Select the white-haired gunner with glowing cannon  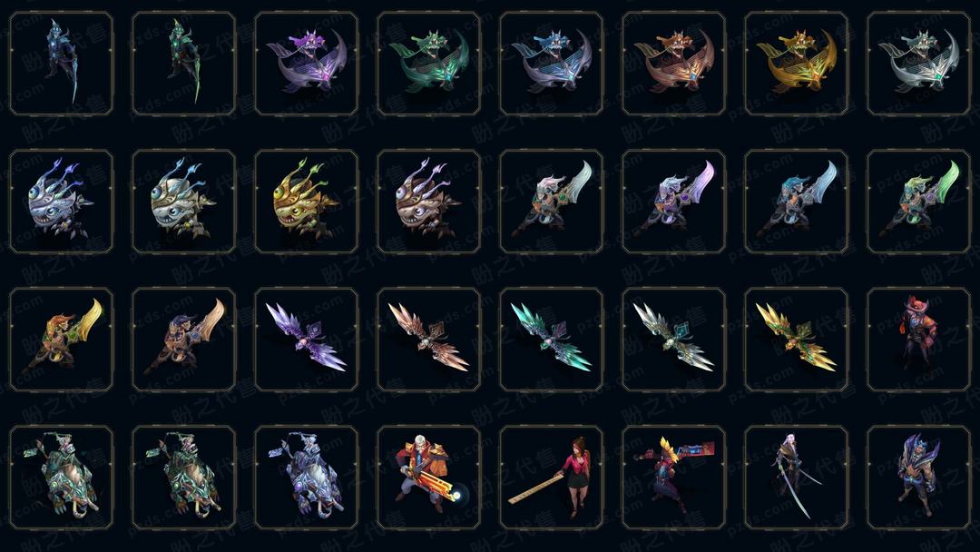[428, 478]
